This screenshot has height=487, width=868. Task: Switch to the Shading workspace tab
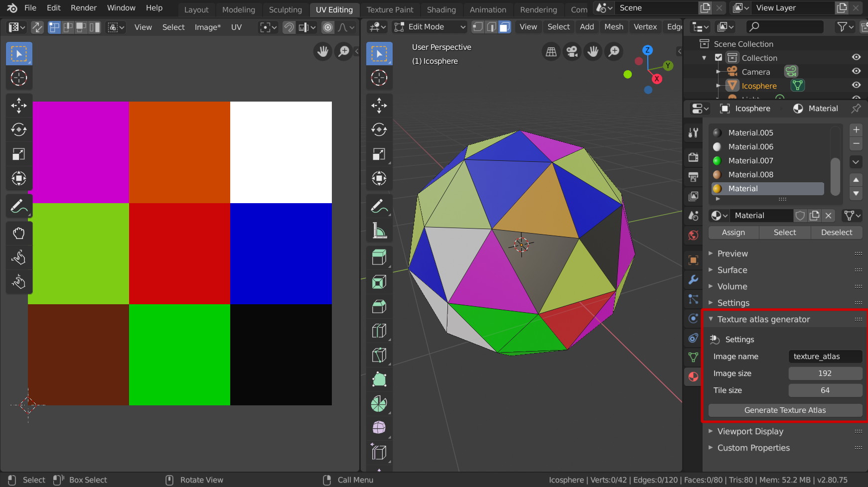[x=441, y=9]
